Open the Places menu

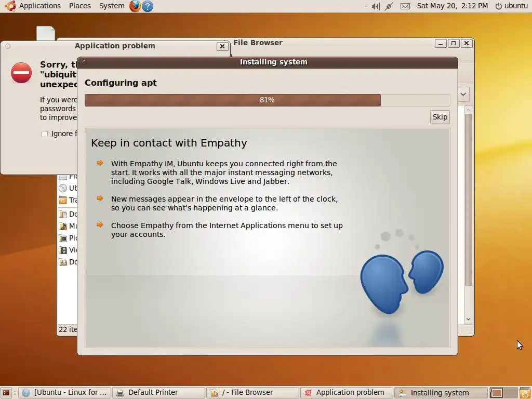(79, 6)
